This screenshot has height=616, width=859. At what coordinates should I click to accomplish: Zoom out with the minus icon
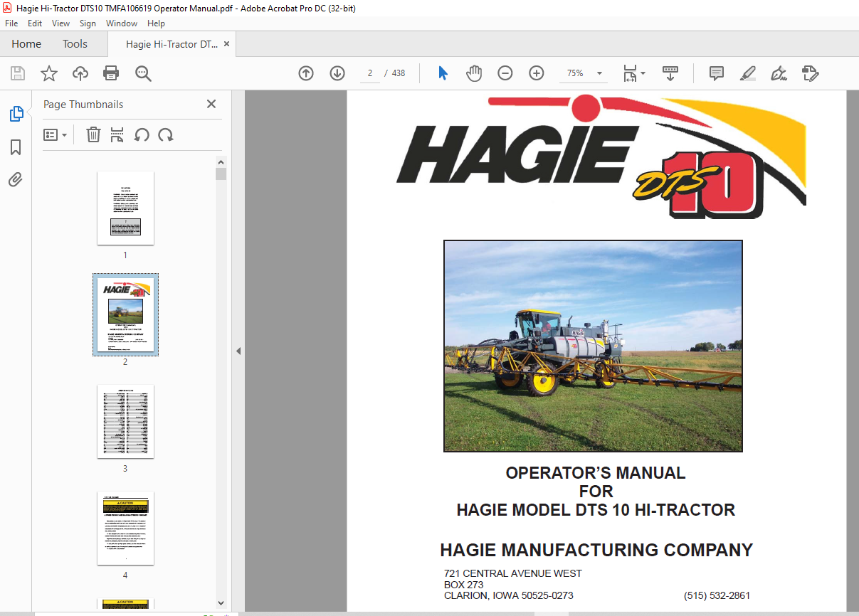(x=505, y=73)
